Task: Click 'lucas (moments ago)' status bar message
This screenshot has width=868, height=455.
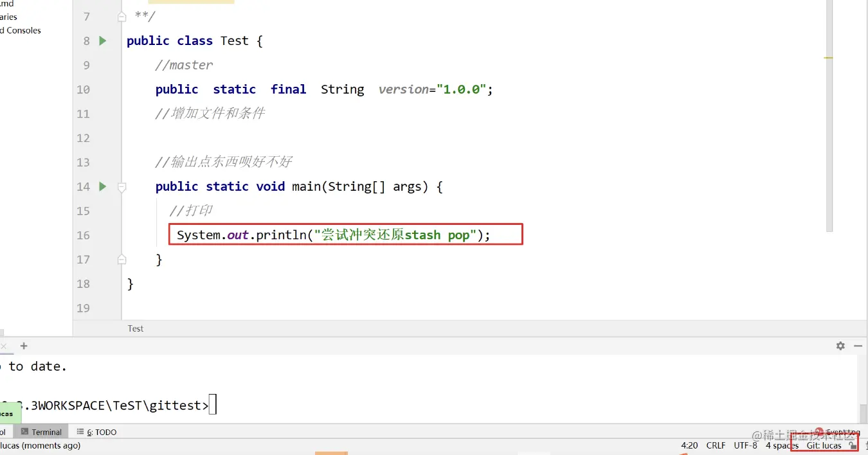Action: [40, 445]
